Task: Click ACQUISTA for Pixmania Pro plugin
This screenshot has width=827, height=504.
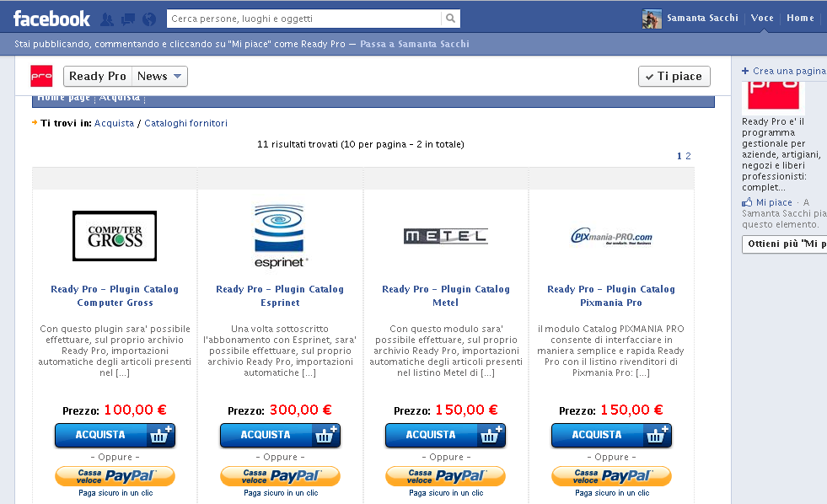Action: 611,436
